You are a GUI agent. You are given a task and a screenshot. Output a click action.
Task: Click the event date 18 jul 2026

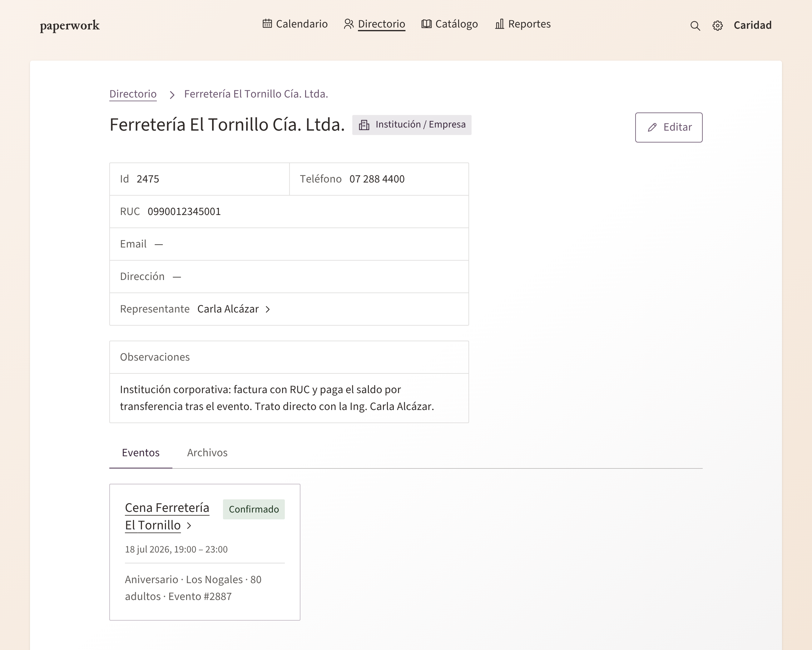pos(176,549)
